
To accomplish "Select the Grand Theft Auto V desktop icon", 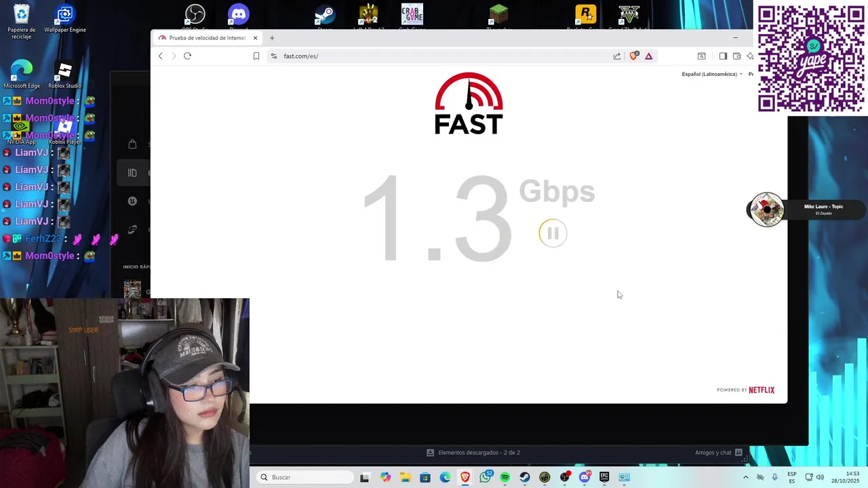I will pos(629,16).
